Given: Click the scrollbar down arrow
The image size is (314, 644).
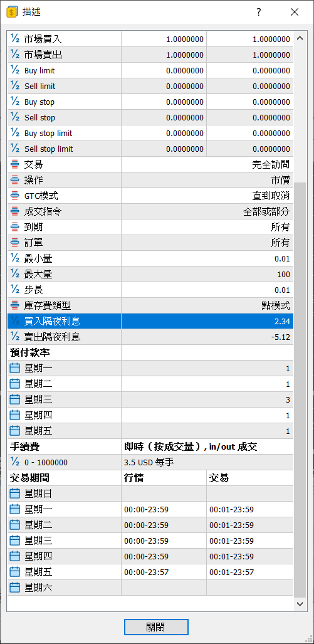Looking at the screenshot, I should pos(300,604).
